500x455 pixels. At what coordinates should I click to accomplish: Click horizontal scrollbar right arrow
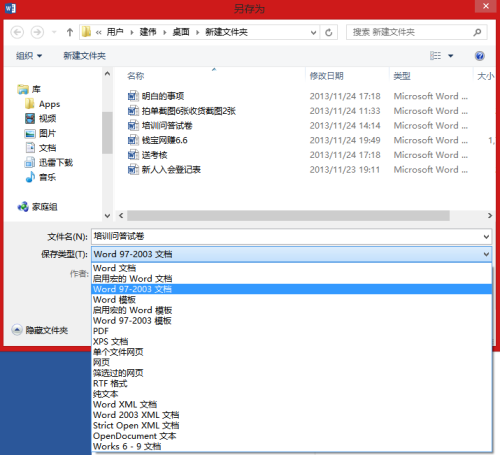click(x=490, y=216)
